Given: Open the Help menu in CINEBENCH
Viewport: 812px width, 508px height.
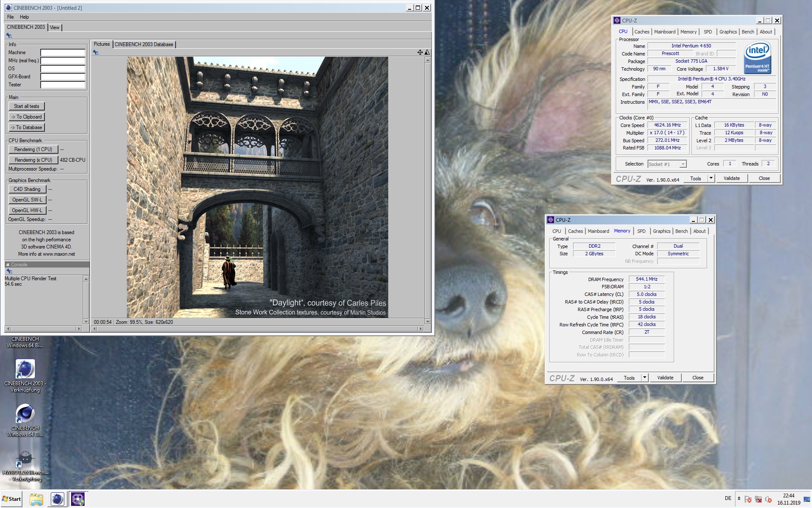Looking at the screenshot, I should (24, 17).
